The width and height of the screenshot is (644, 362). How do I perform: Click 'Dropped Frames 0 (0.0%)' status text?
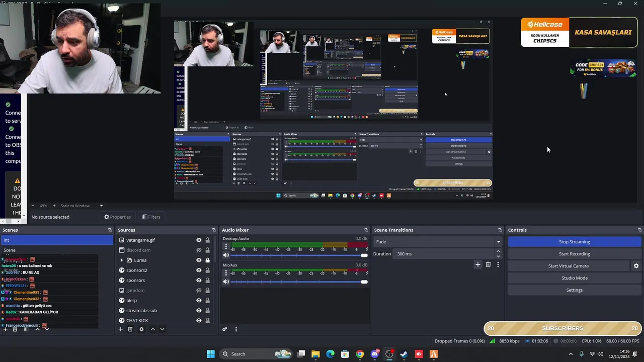[x=460, y=341]
